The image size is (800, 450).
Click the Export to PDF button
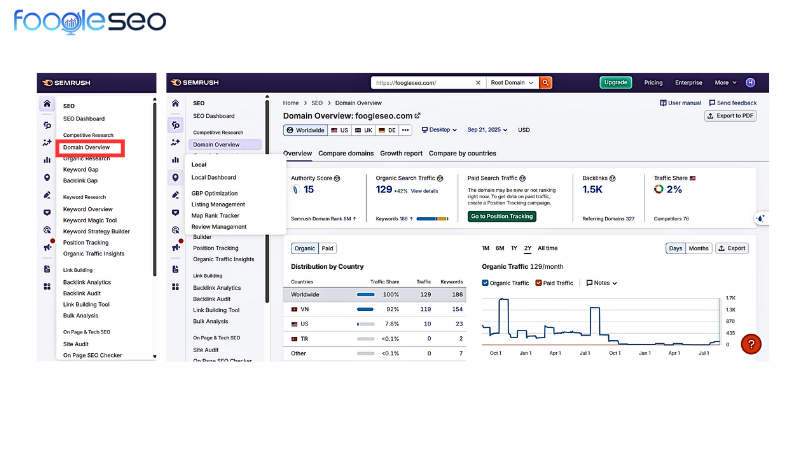coord(730,116)
